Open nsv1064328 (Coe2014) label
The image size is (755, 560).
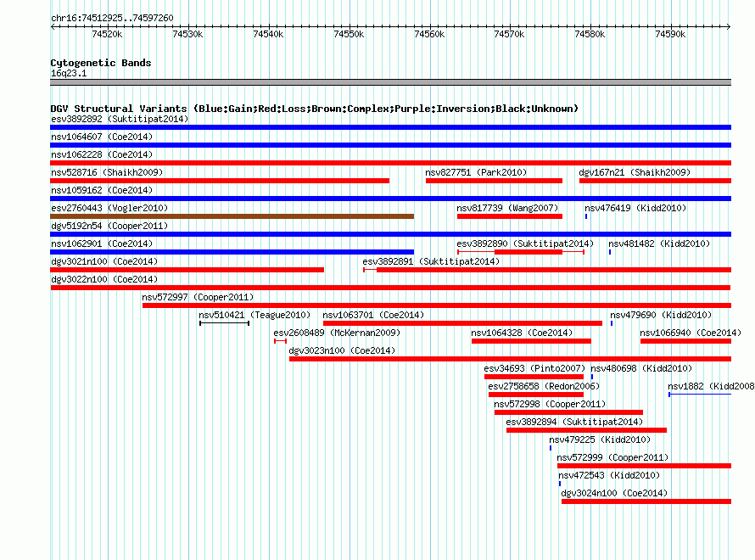click(x=522, y=333)
